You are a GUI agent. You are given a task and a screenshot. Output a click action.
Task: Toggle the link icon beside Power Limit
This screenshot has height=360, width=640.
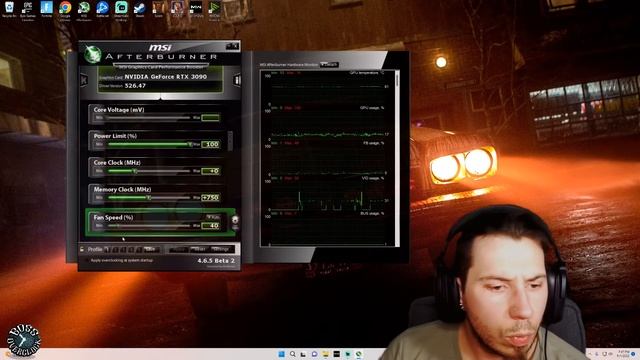click(x=230, y=141)
